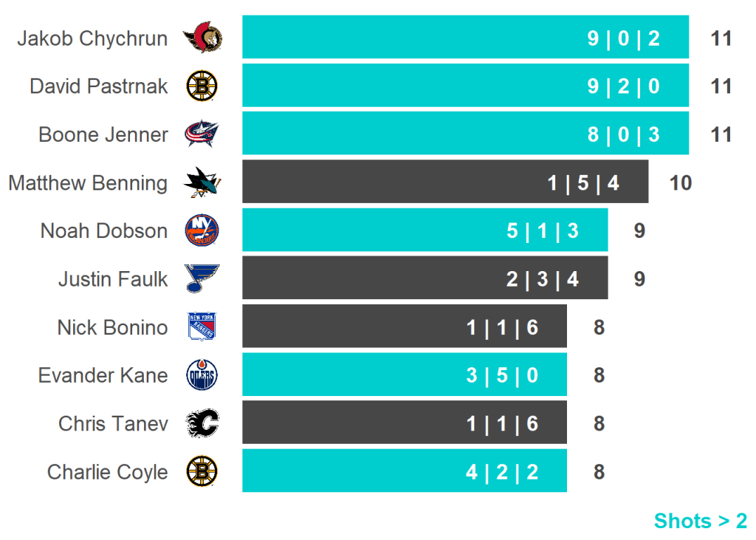Click the San Jose Sharks logo
The height and width of the screenshot is (540, 756).
tap(202, 182)
